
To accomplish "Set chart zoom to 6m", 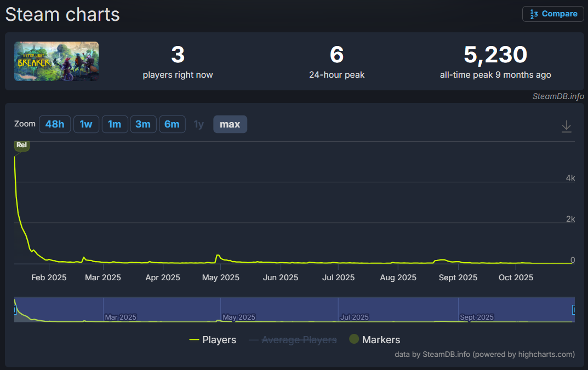I will tap(172, 124).
